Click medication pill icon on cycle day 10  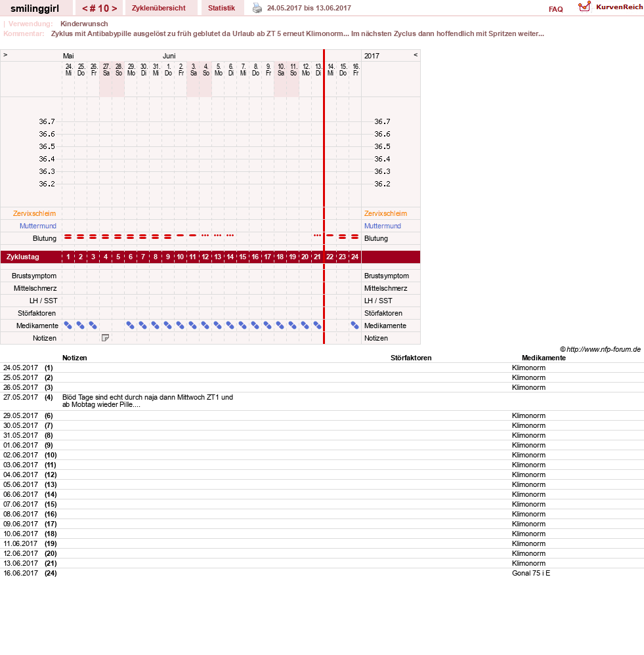tap(180, 326)
